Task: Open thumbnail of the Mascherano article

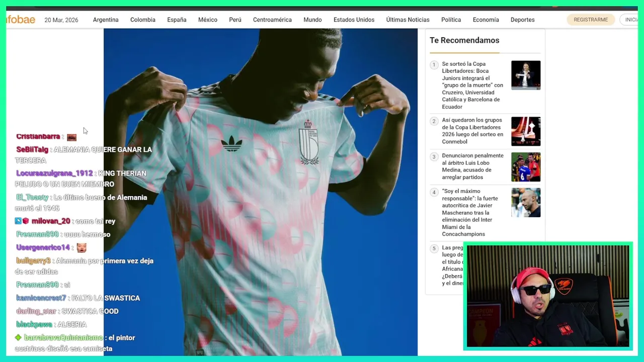Action: (x=526, y=203)
